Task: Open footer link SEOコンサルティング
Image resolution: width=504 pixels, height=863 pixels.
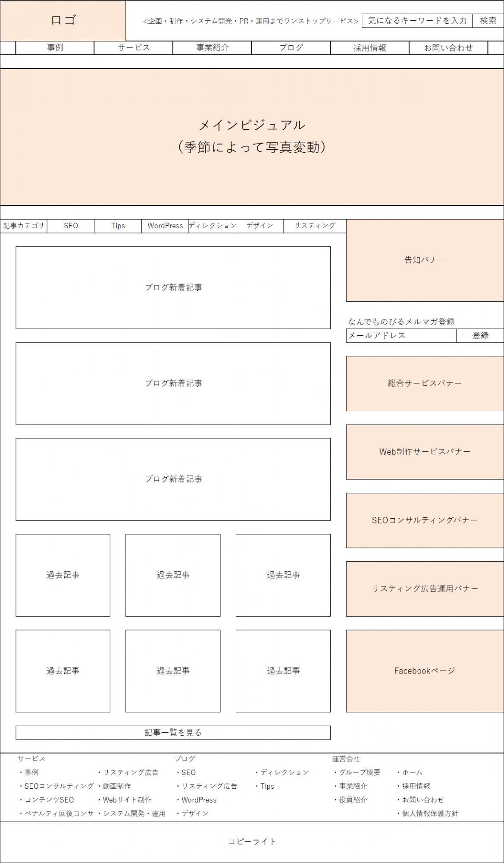Action: coord(56,786)
